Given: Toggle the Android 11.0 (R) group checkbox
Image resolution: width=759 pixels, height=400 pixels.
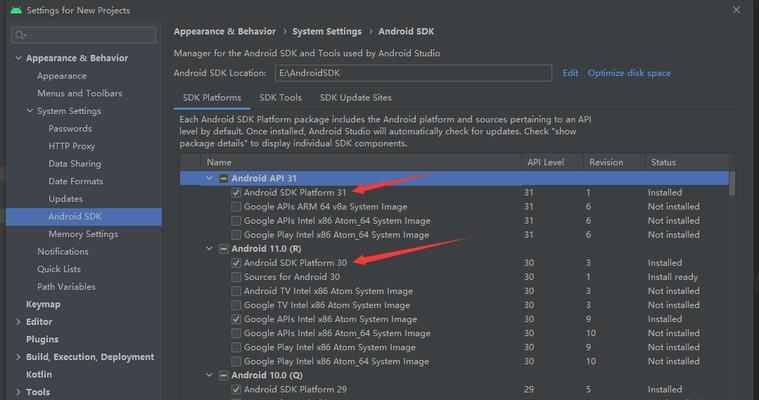Looking at the screenshot, I should pyautogui.click(x=223, y=249).
